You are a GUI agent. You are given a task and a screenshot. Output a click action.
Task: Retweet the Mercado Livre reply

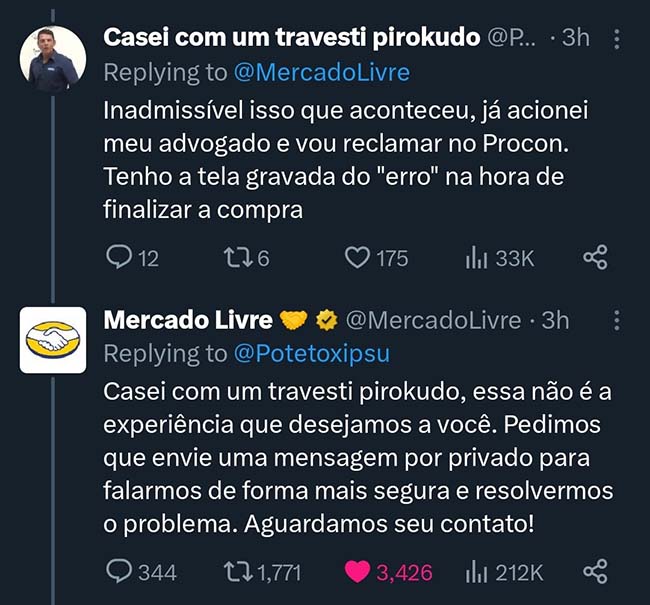237,572
